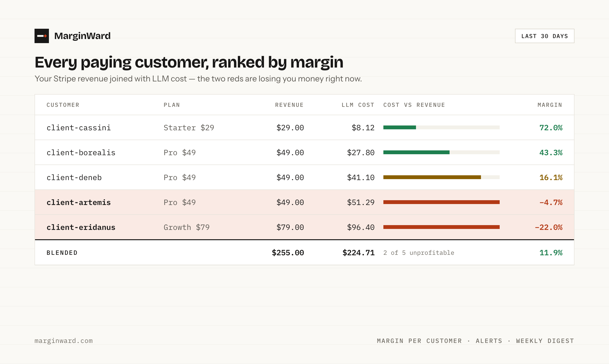Sort by the LLM Cost column header

(x=358, y=105)
